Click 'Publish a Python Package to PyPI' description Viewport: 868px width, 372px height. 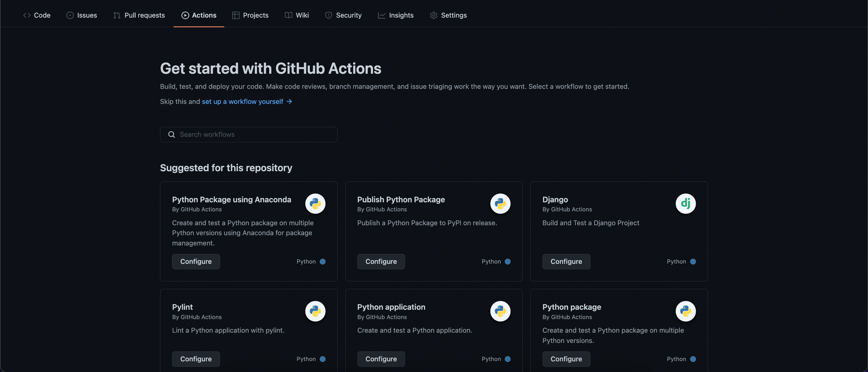(x=427, y=223)
